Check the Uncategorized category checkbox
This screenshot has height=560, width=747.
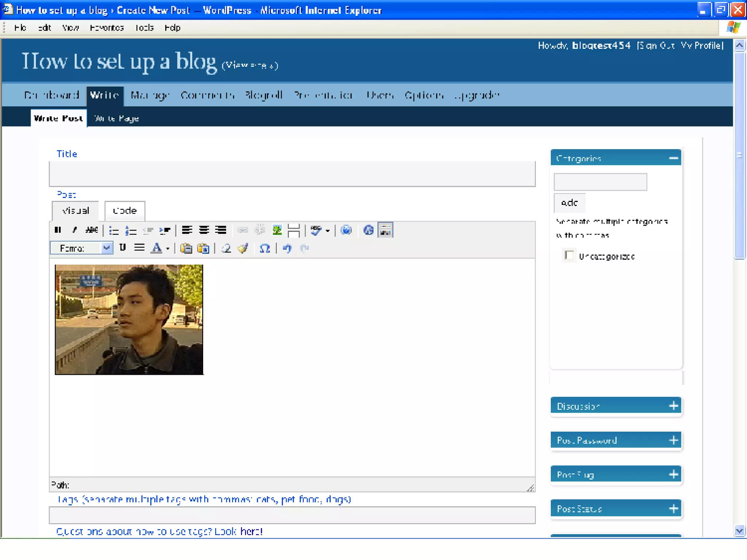569,255
